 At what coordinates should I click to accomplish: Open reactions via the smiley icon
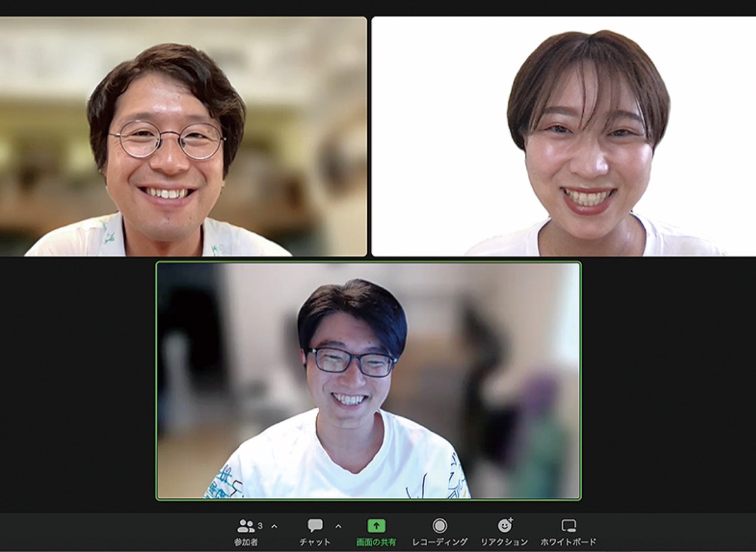point(505,526)
